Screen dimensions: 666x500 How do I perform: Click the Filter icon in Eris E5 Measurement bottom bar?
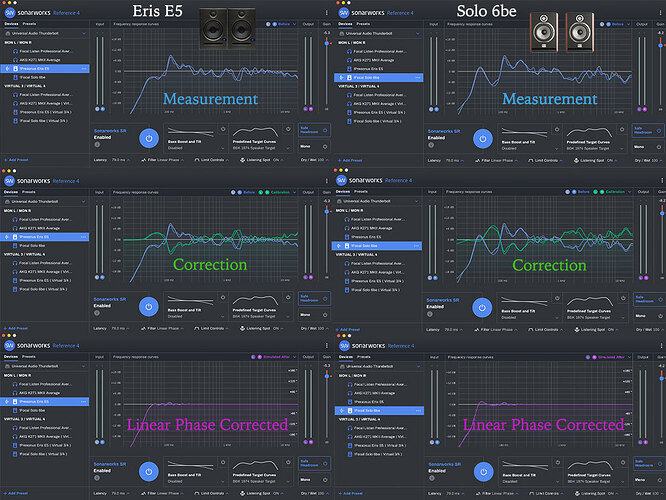[144, 160]
